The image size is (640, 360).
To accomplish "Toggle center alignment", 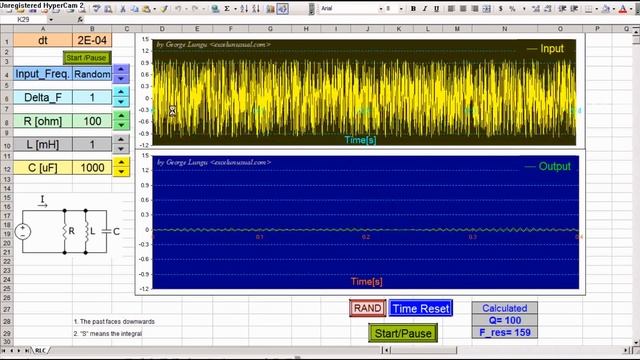I will [463, 8].
